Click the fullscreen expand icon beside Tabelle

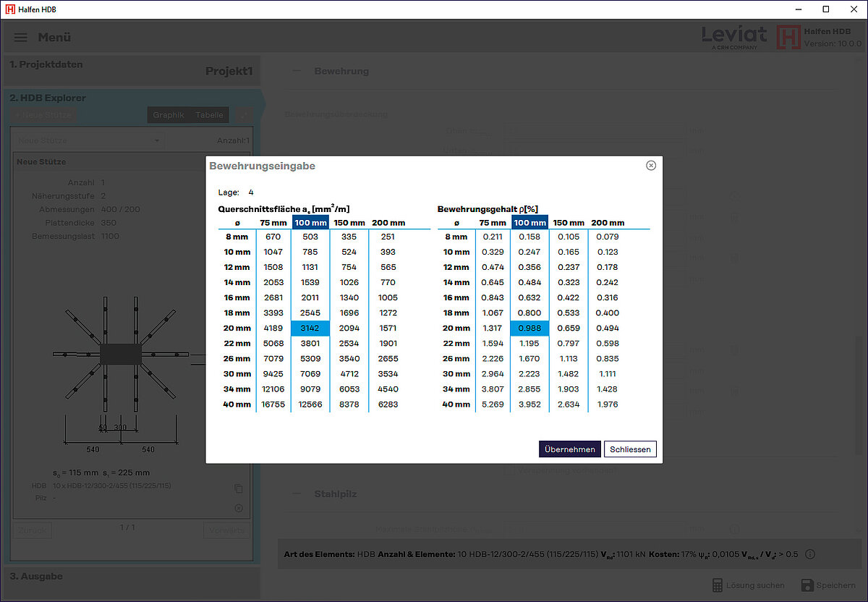(x=244, y=115)
